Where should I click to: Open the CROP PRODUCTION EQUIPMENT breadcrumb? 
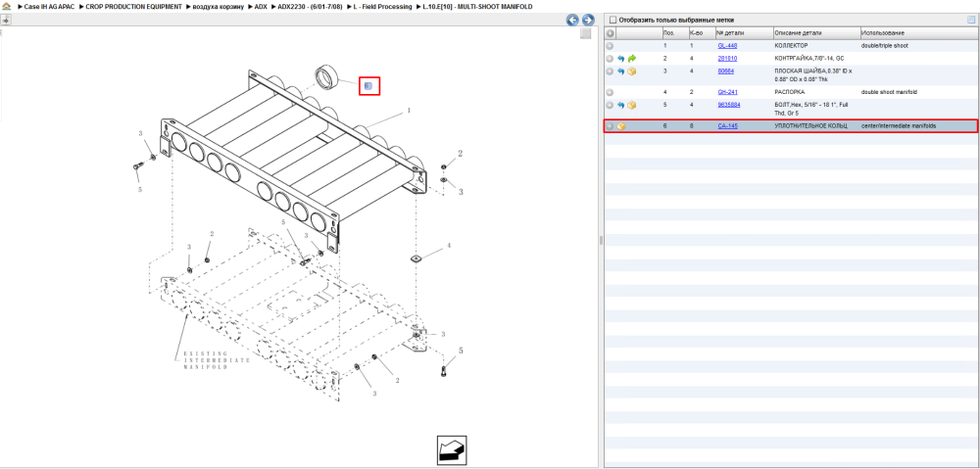133,6
